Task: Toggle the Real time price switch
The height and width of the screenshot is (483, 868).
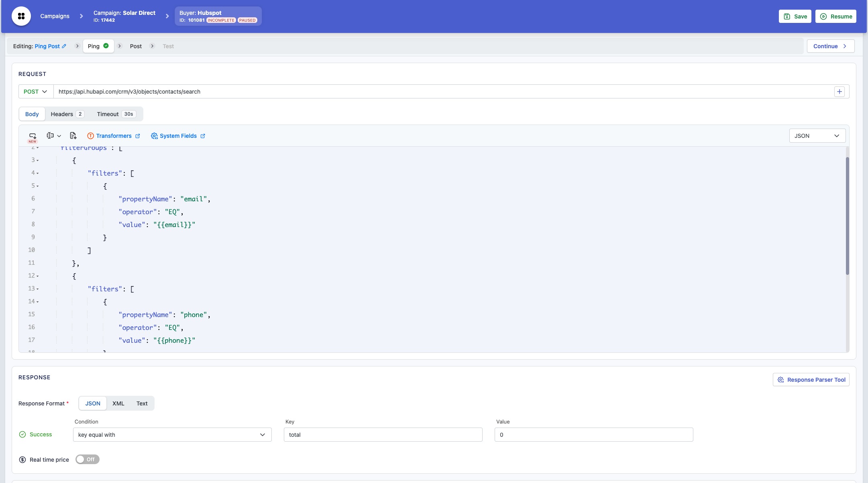Action: coord(87,459)
